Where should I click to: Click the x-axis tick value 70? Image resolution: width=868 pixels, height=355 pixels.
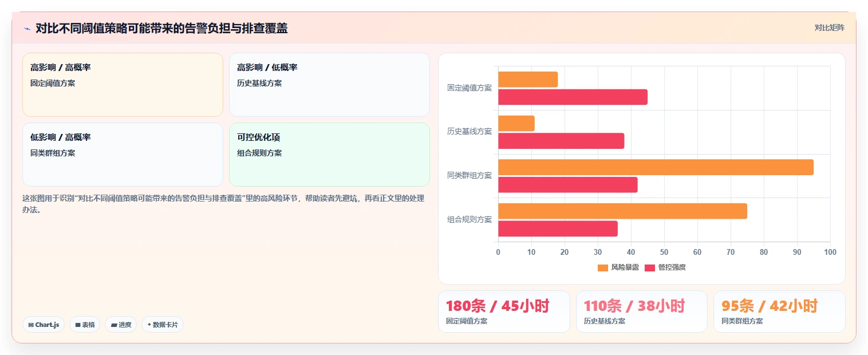pyautogui.click(x=731, y=253)
